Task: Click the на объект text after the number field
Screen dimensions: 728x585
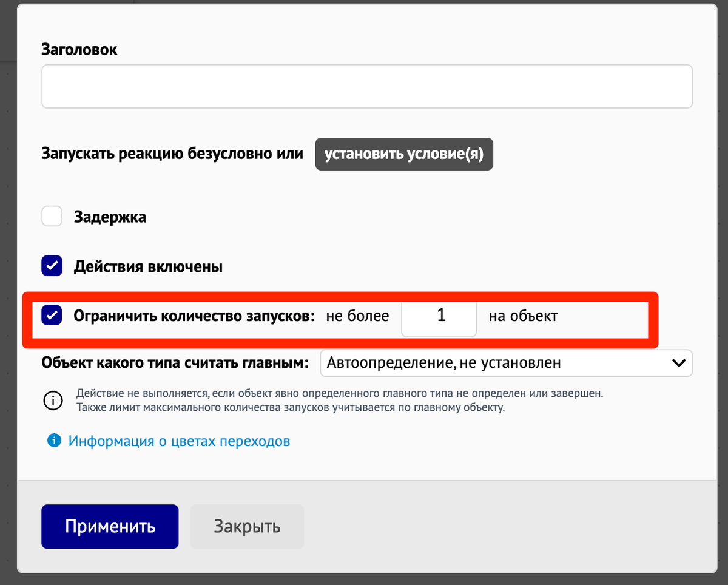Action: point(522,316)
